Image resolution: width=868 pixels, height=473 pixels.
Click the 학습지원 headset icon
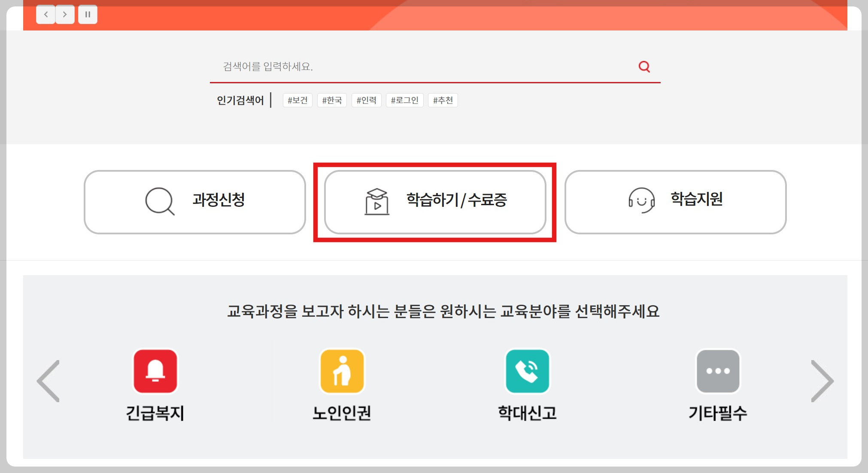(x=641, y=200)
